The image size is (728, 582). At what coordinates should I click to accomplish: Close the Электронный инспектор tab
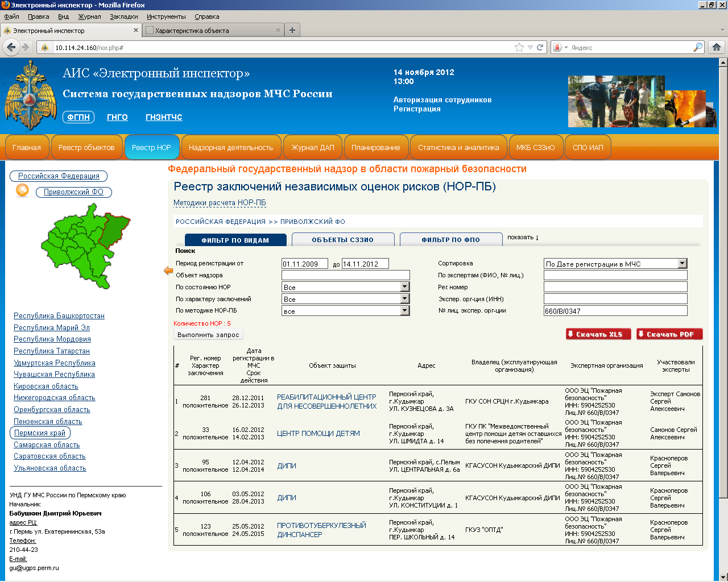coord(136,30)
